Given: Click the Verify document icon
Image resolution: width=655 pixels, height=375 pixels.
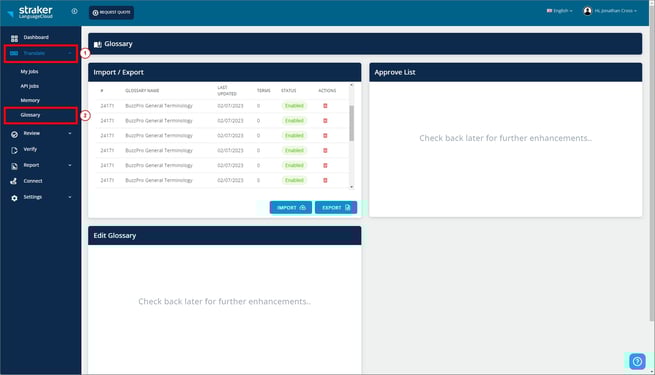Looking at the screenshot, I should (x=15, y=150).
